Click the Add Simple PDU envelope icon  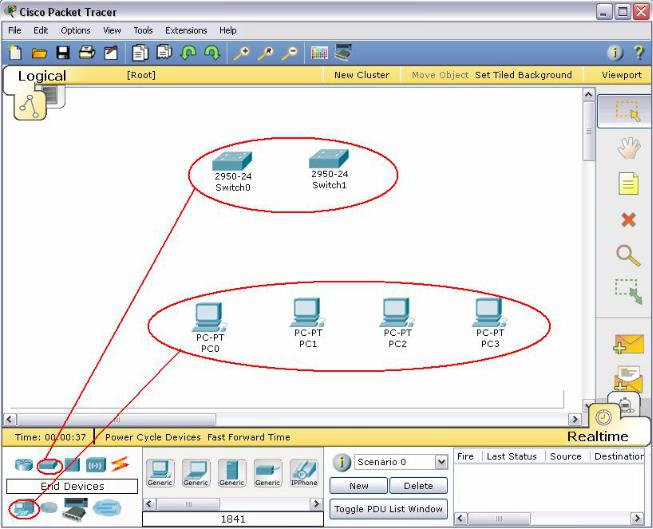[628, 344]
